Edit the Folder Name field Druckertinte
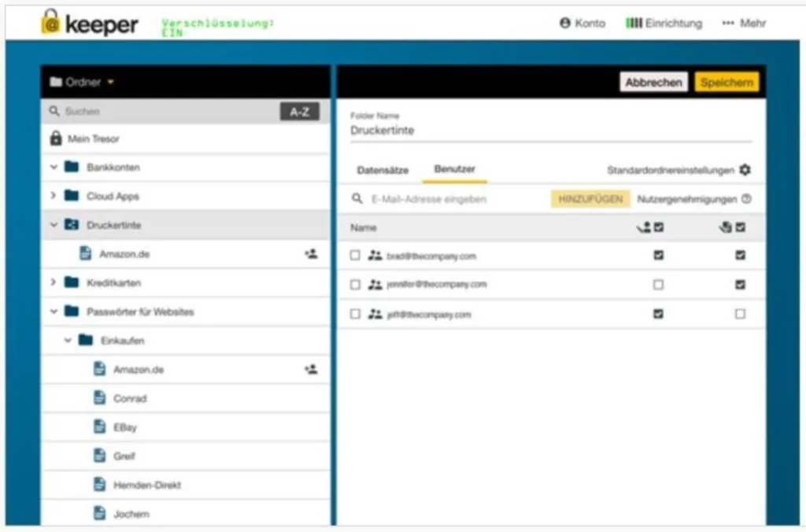806x532 pixels. point(550,131)
